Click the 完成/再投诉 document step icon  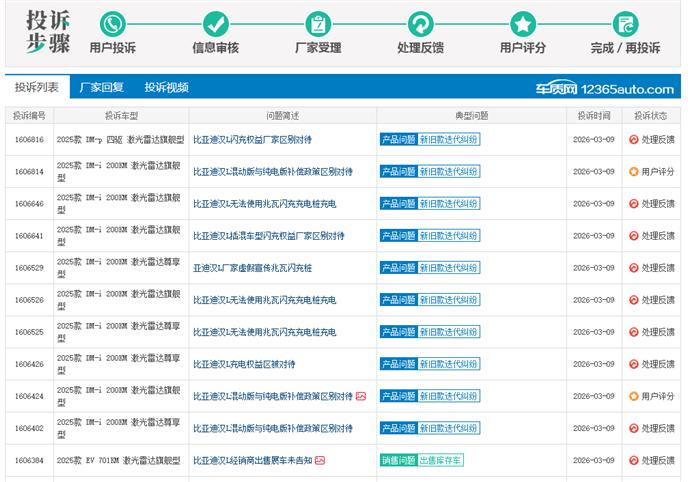(626, 24)
